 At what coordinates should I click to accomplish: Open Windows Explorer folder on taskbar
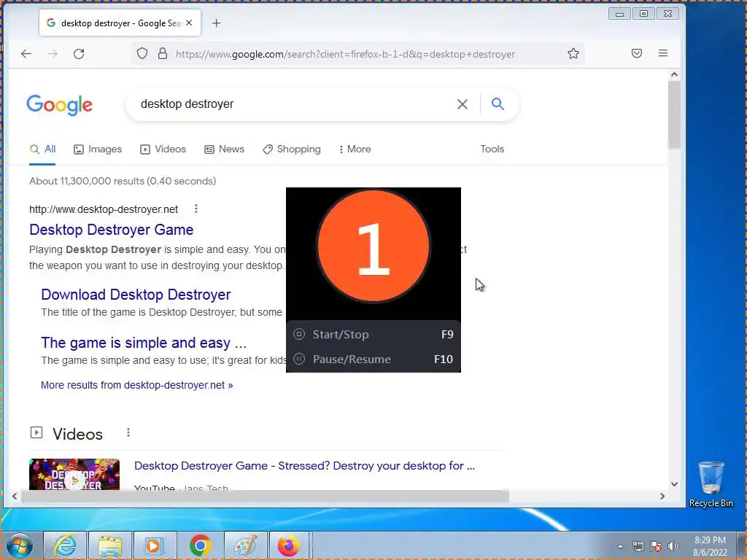pos(110,545)
